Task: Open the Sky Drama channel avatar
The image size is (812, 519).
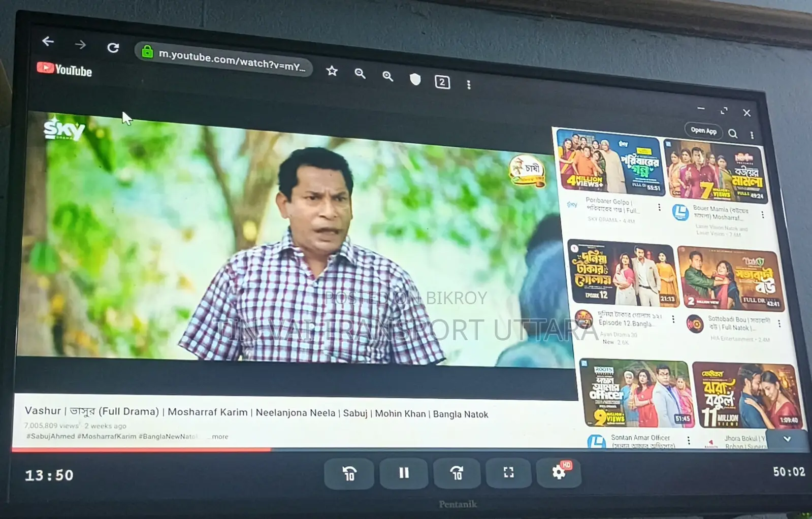Action: tap(572, 205)
